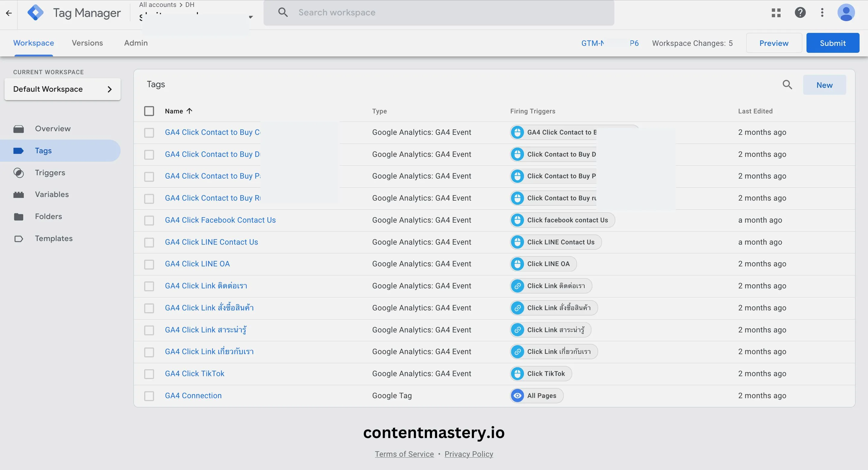The image size is (868, 470).
Task: Check the GA4 Click Facebook Contact Us row
Action: click(x=149, y=221)
